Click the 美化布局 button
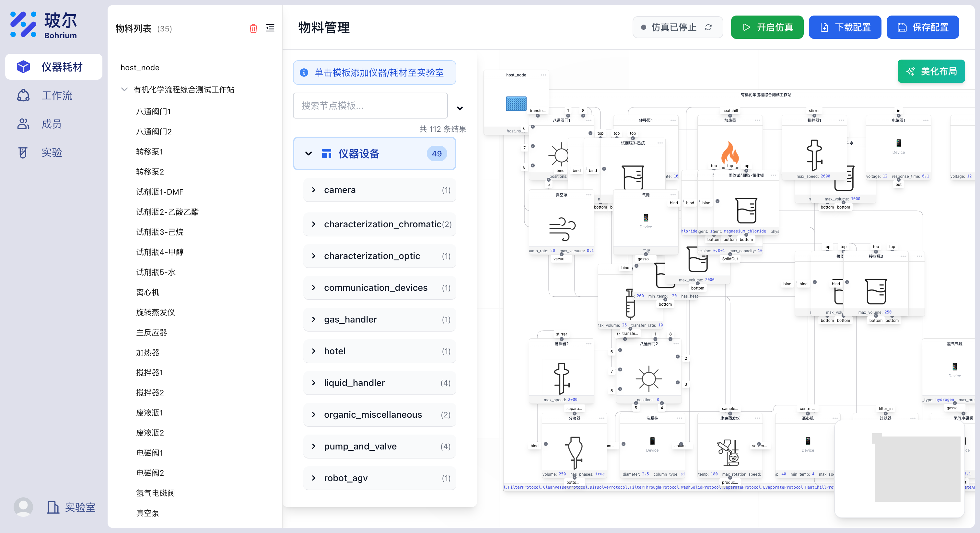This screenshot has width=980, height=533. click(x=931, y=72)
